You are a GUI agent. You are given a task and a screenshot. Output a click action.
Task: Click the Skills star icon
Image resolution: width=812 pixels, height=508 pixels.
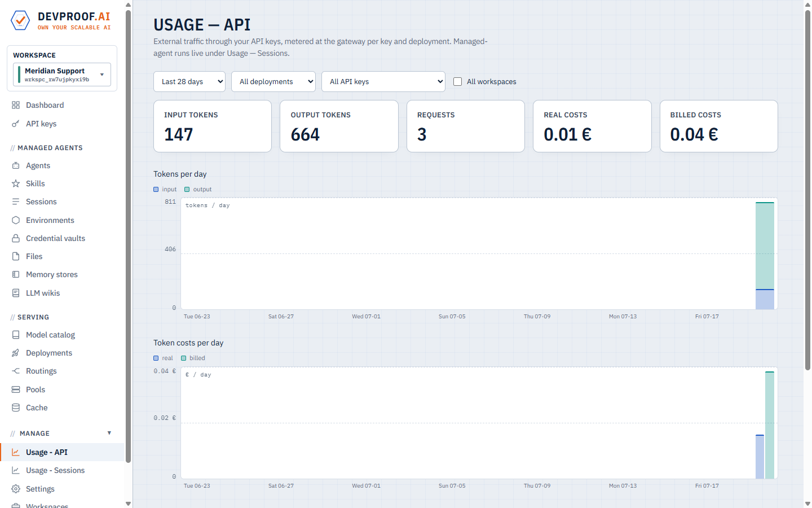16,183
